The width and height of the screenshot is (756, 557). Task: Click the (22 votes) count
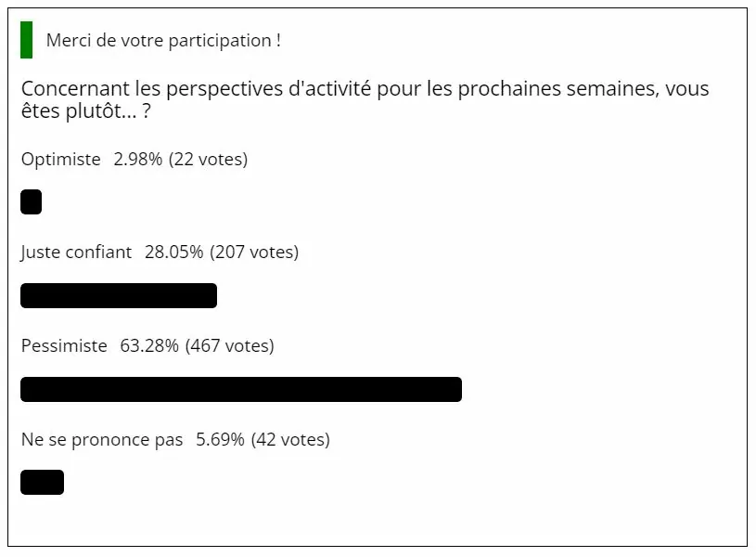[209, 160]
